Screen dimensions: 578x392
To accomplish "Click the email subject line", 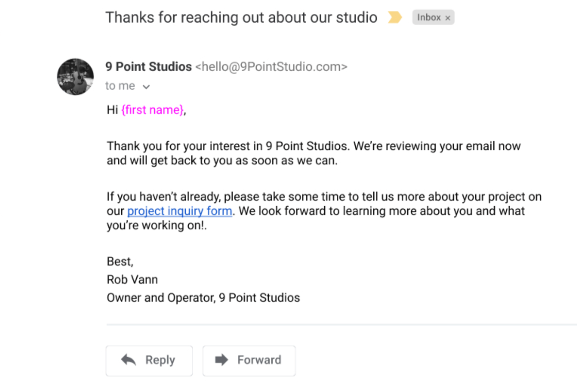I will coord(241,18).
